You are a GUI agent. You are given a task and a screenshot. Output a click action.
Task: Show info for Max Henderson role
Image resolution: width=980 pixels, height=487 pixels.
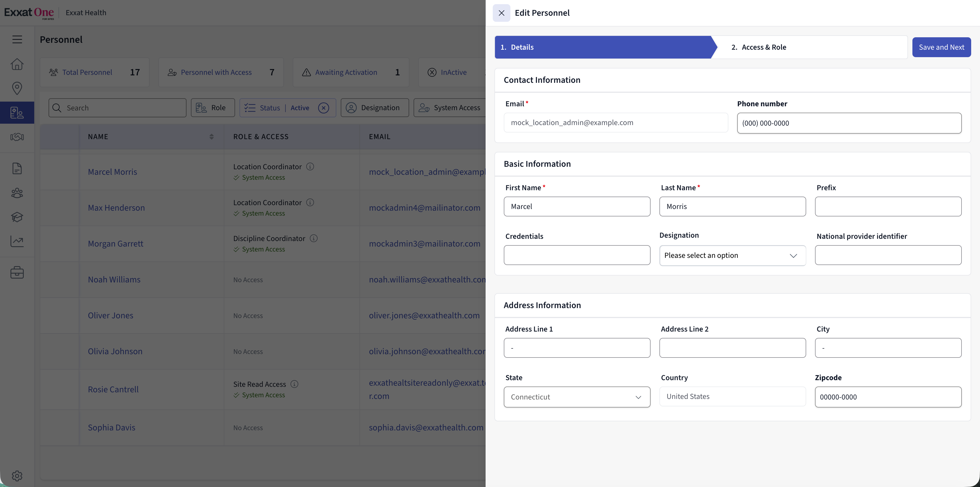coord(310,202)
